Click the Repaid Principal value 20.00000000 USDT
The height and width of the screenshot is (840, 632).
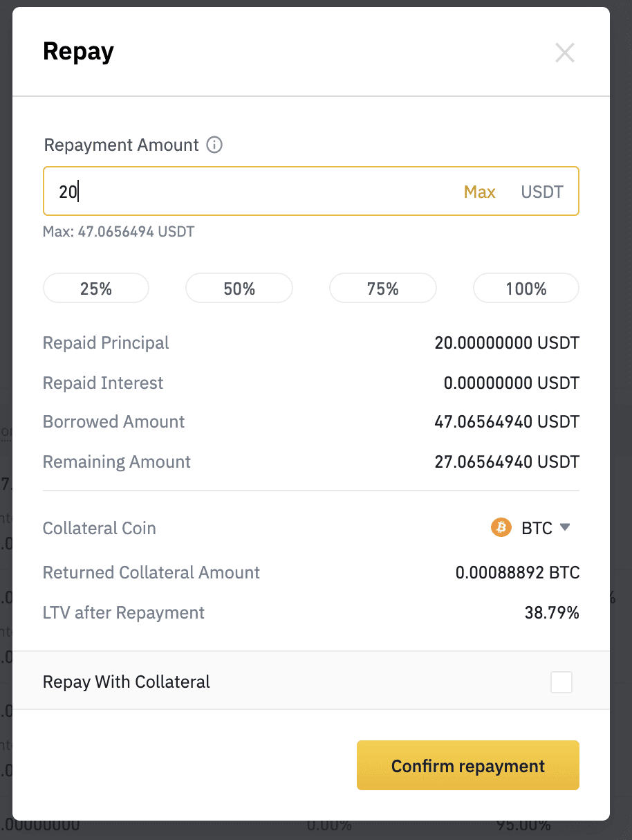tap(507, 343)
